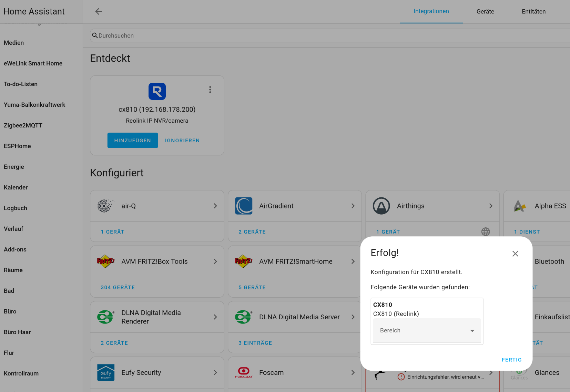
Task: Open the Bereich area dropdown
Action: 427,330
